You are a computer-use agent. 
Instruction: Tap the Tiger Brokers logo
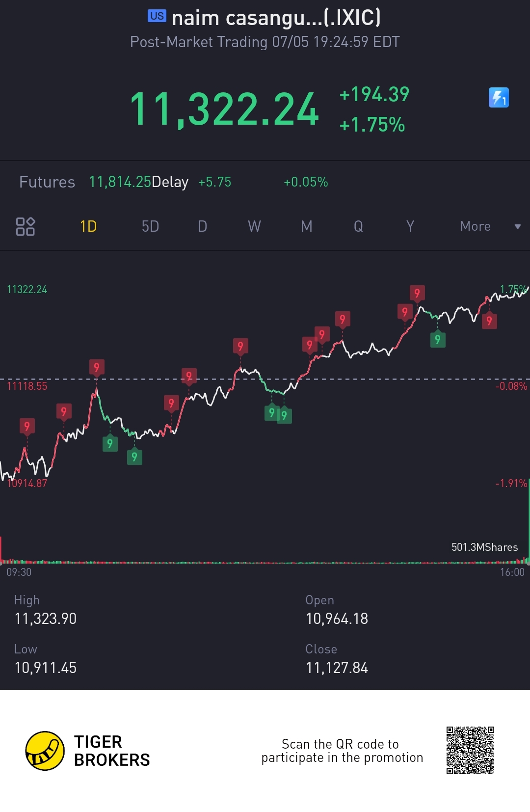click(x=45, y=751)
